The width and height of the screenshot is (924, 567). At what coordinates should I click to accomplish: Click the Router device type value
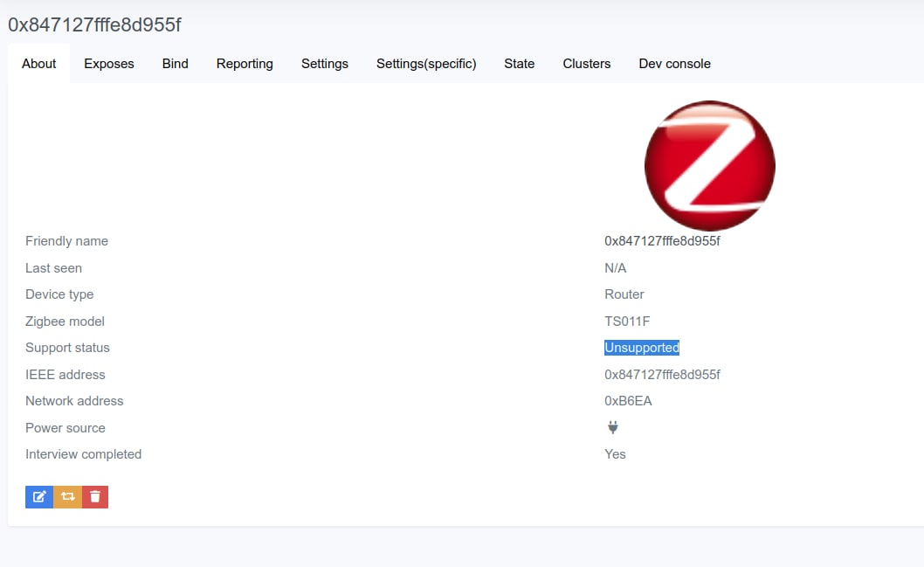[624, 294]
